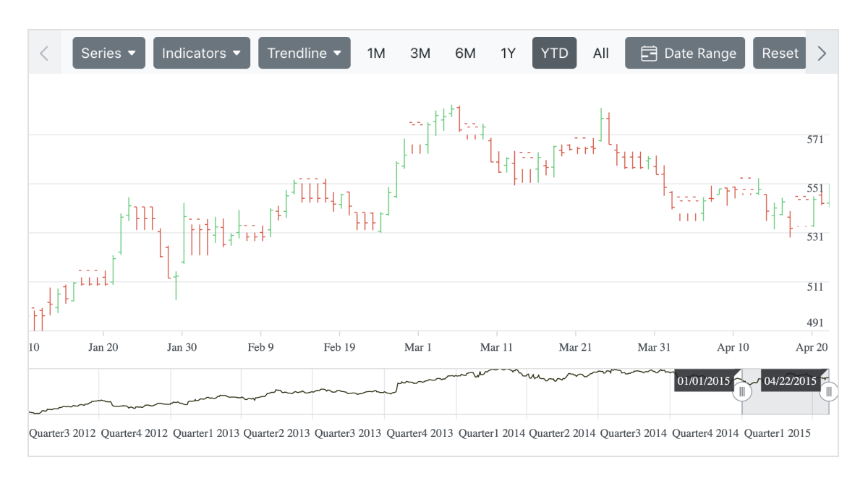Click the 01/01/2015 date label on the navigator
The height and width of the screenshot is (486, 868).
point(705,380)
